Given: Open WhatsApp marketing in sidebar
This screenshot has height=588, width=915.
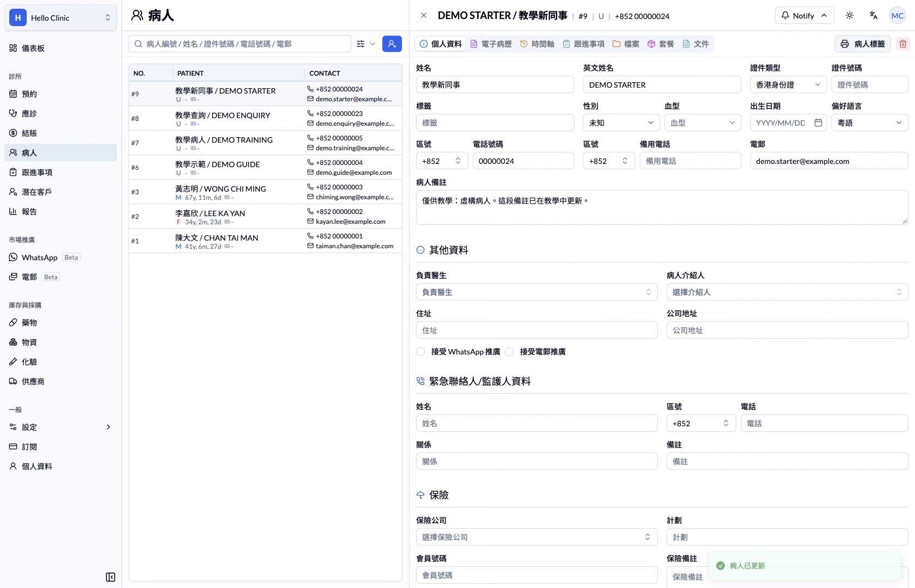Looking at the screenshot, I should (x=60, y=257).
